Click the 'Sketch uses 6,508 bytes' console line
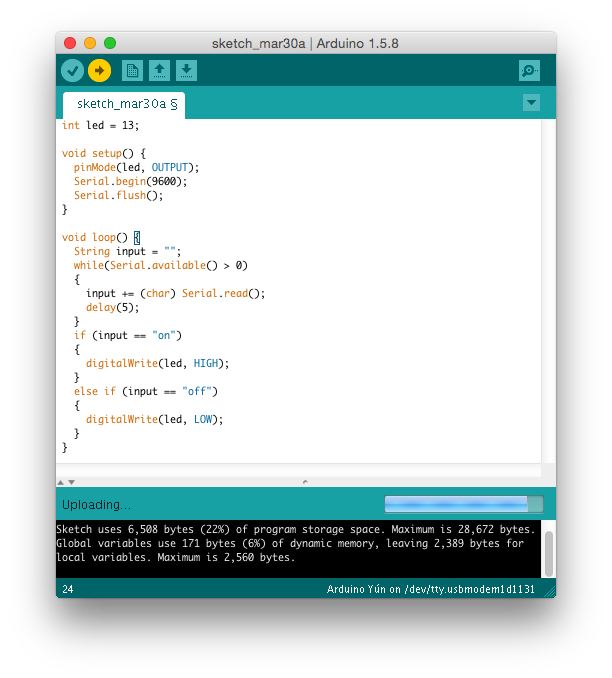 point(296,530)
